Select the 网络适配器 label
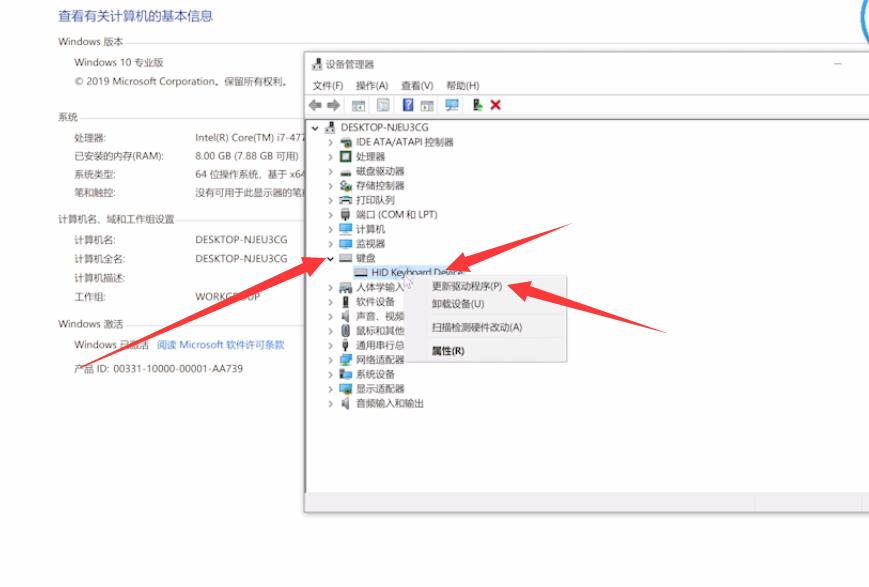 click(x=380, y=360)
